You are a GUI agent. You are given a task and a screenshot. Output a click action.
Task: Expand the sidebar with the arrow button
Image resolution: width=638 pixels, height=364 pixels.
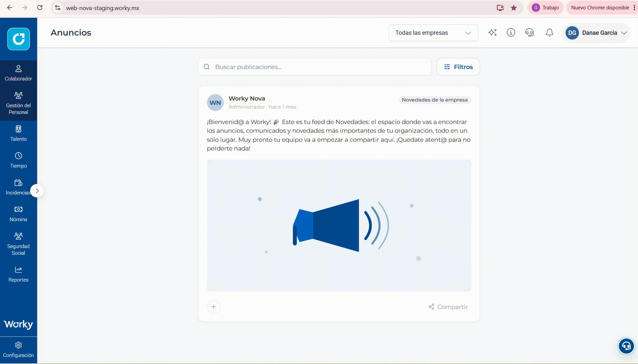[37, 191]
